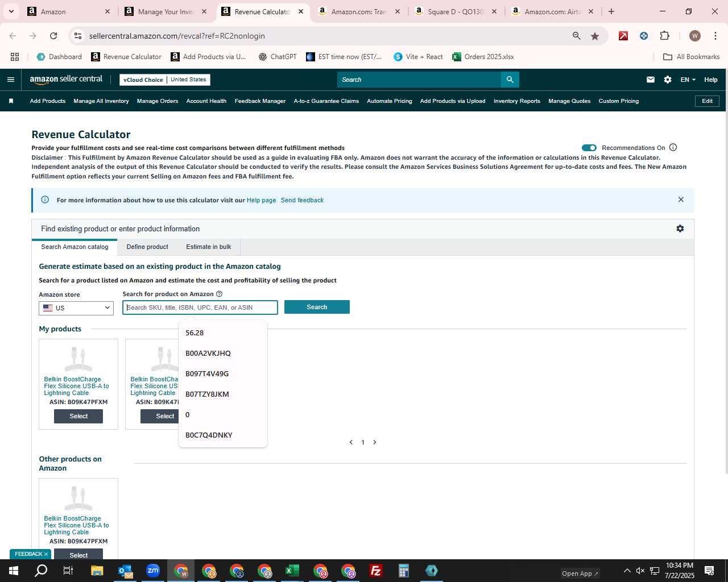Go to previous page of My products
The image size is (728, 582).
(351, 442)
